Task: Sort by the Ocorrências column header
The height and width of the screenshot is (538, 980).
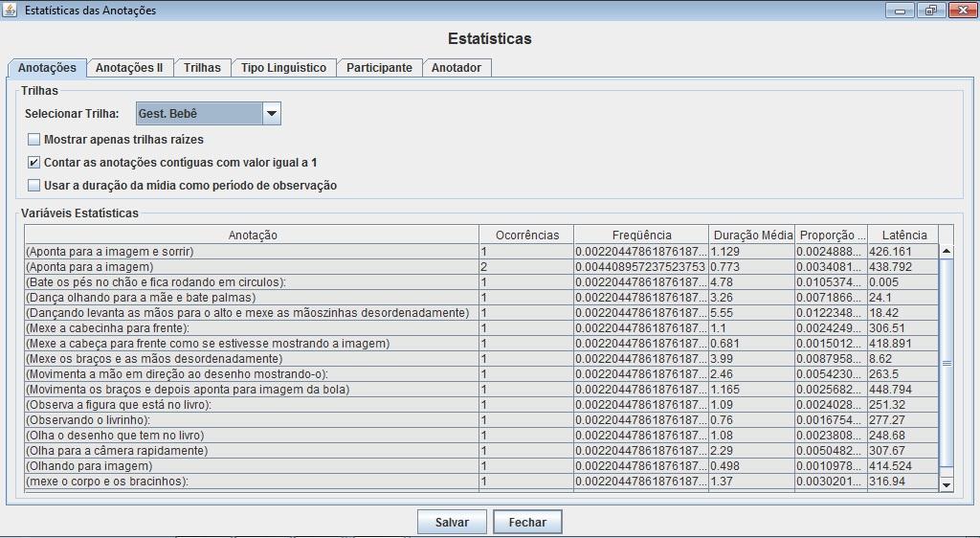Action: pos(525,235)
